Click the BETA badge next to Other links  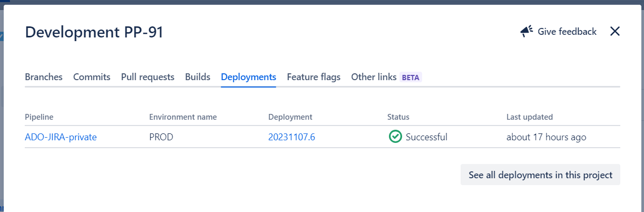(411, 78)
